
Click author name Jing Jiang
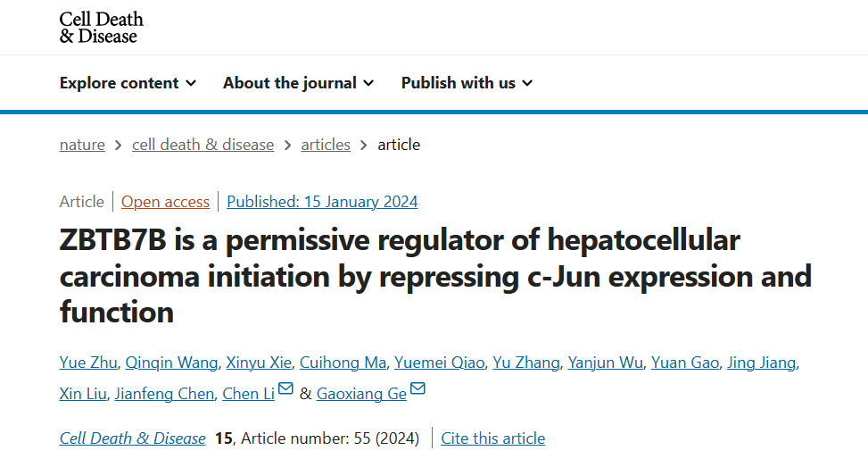pyautogui.click(x=761, y=363)
